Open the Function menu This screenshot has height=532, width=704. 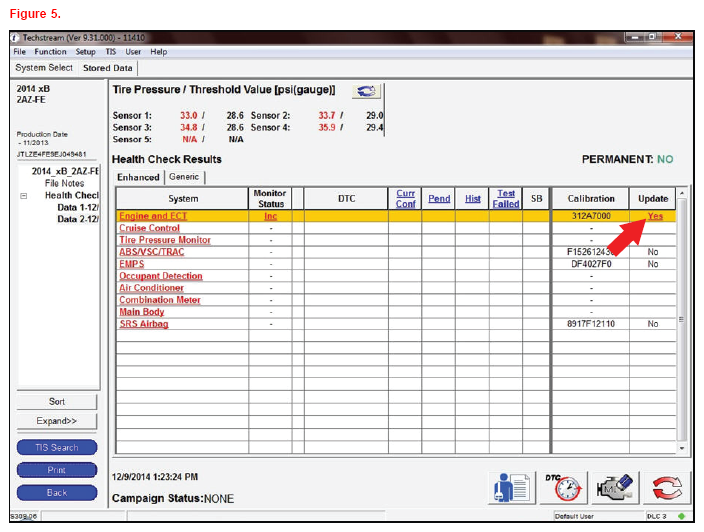(x=50, y=52)
